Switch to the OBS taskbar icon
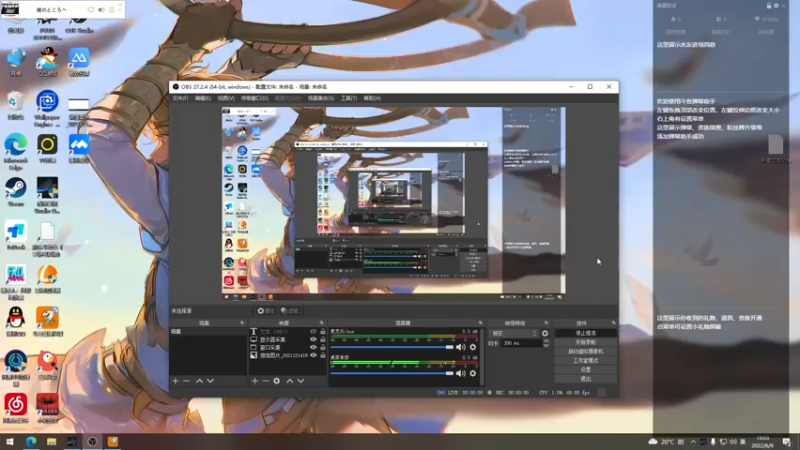 point(92,441)
